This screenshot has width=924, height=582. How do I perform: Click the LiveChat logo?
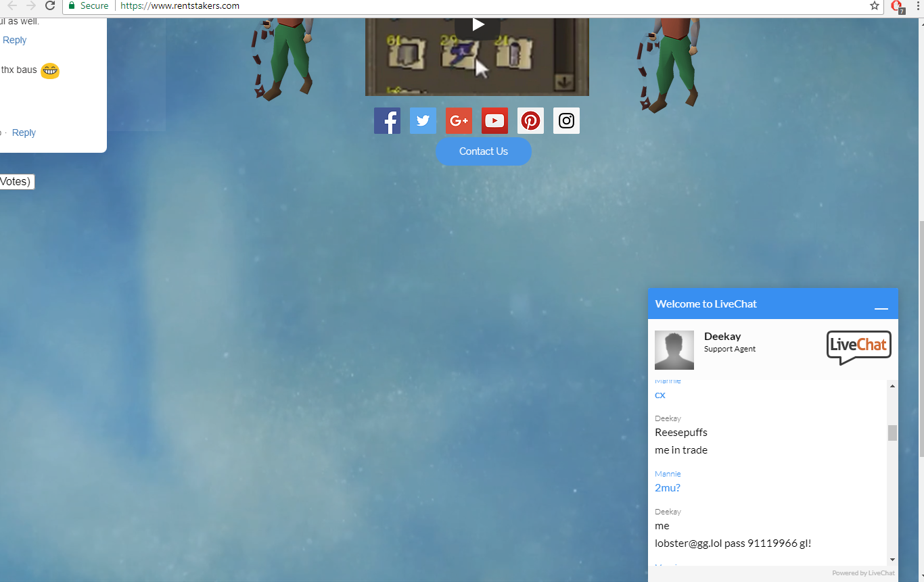pyautogui.click(x=859, y=347)
